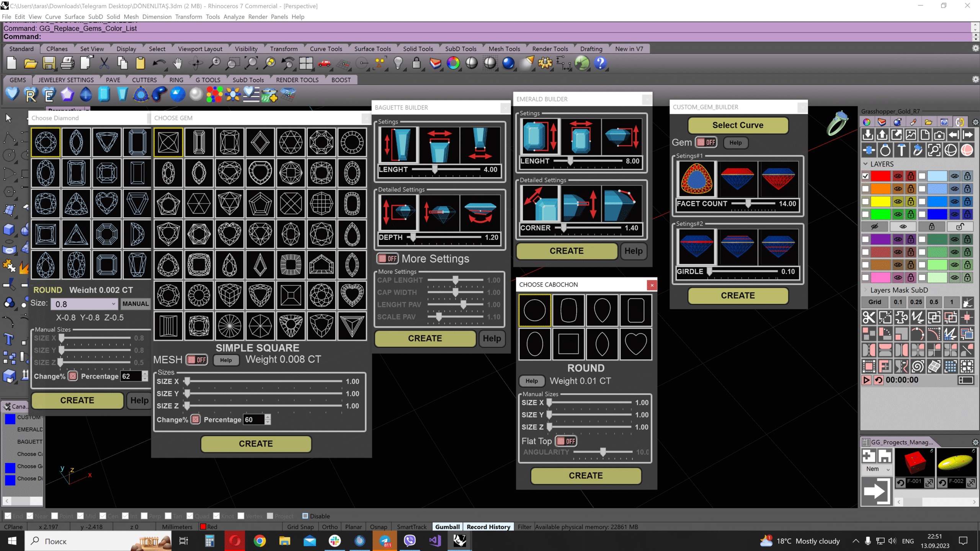This screenshot has height=551, width=980.
Task: Select the emerald corner setting icon
Action: click(539, 203)
